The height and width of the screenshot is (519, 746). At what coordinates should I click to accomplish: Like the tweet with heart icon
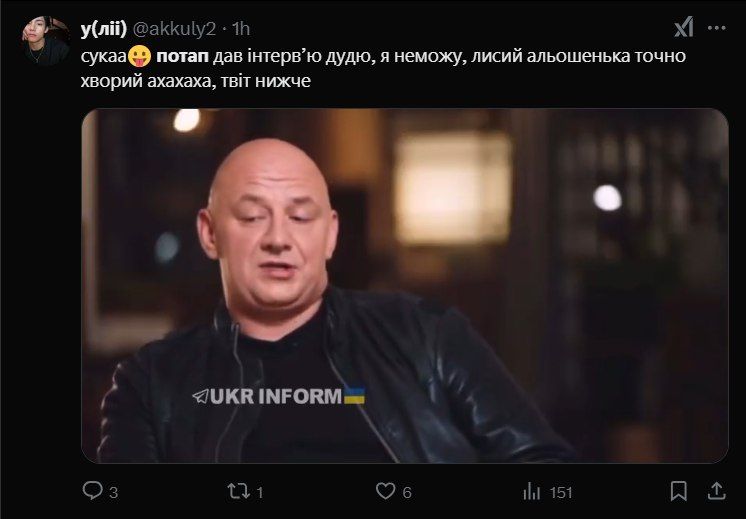(x=385, y=491)
